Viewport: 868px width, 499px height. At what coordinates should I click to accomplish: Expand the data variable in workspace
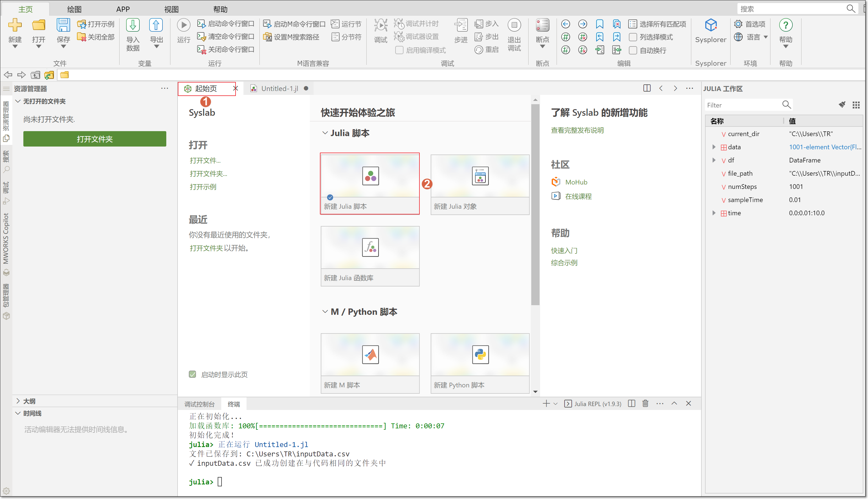pyautogui.click(x=714, y=147)
